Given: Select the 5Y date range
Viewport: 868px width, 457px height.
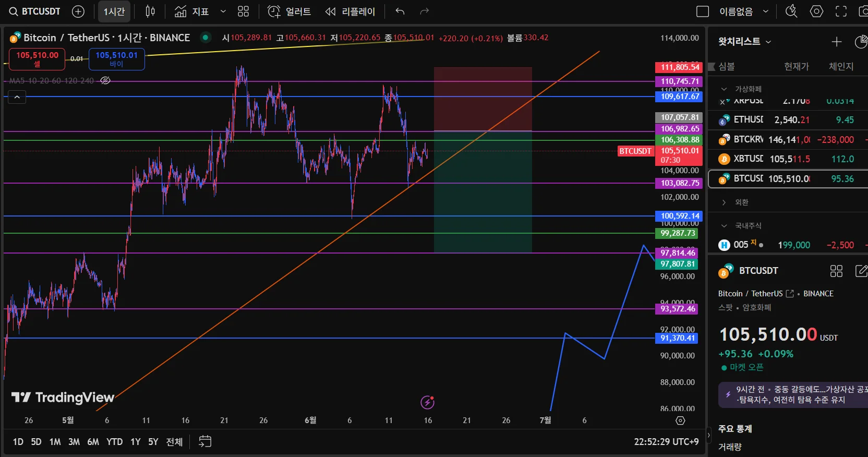Looking at the screenshot, I should (153, 442).
